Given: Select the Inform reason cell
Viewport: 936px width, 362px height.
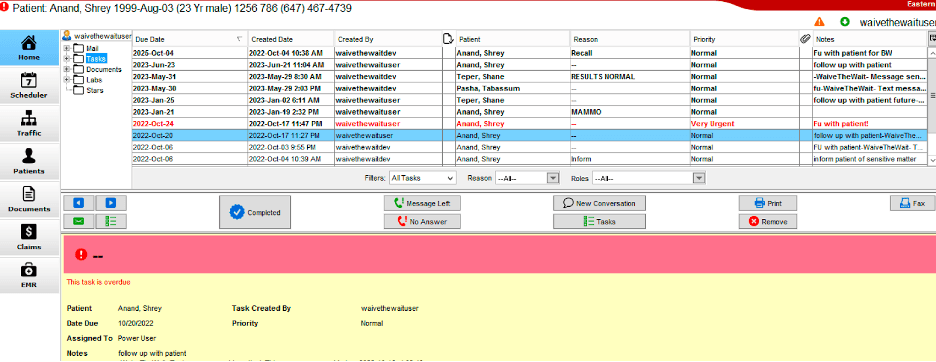Looking at the screenshot, I should pos(630,159).
